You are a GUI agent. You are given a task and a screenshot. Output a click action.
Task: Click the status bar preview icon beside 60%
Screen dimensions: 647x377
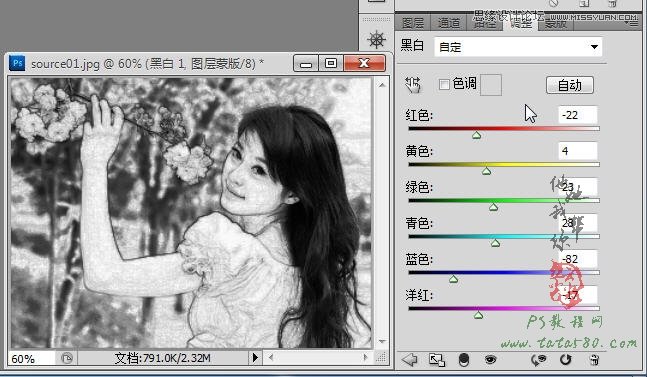66,358
